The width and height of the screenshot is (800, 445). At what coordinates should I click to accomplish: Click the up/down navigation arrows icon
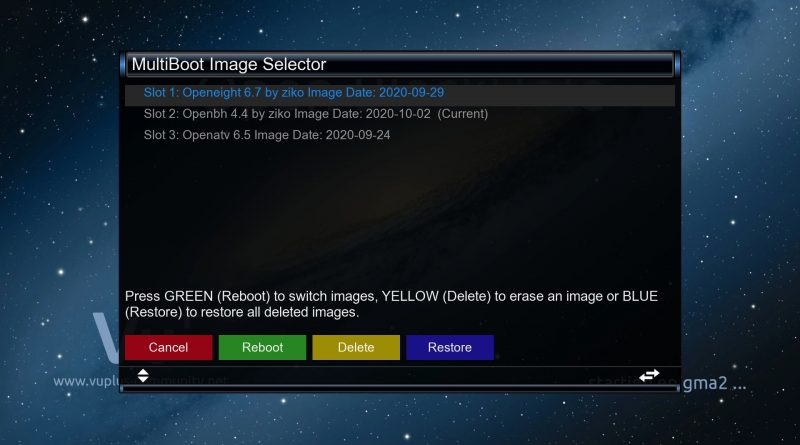coord(143,376)
